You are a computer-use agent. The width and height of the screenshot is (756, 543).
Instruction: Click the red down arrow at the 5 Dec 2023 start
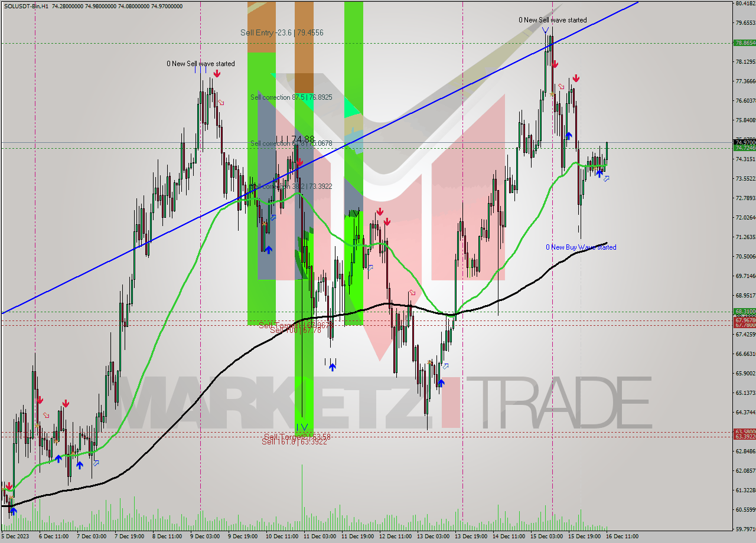(x=9, y=487)
